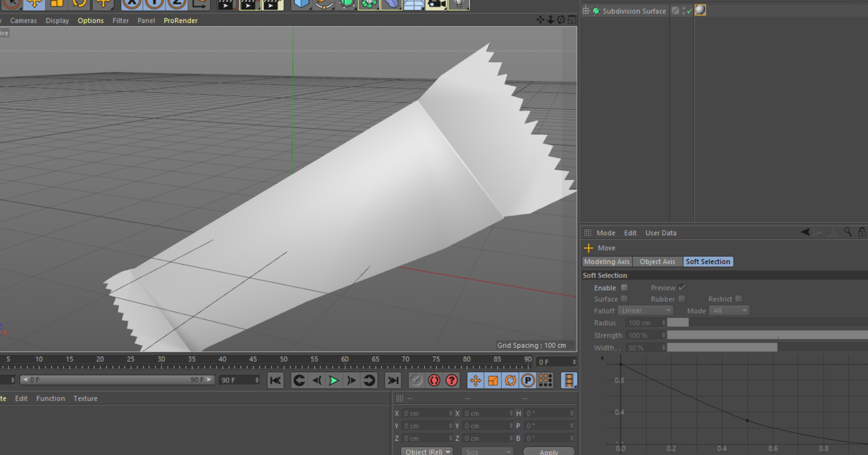Viewport: 868px width, 455px height.
Task: Select Subdivision Surface object name
Action: pyautogui.click(x=634, y=11)
